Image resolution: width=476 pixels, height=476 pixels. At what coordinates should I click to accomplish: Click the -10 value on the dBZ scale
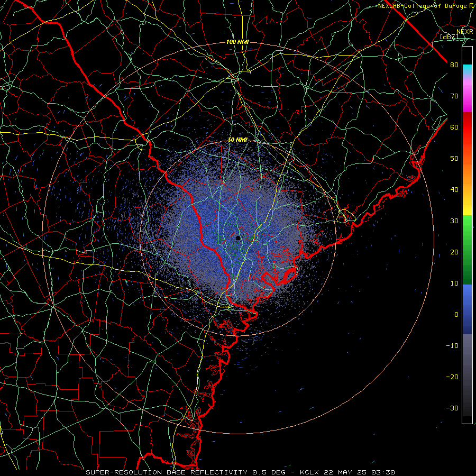tap(452, 346)
